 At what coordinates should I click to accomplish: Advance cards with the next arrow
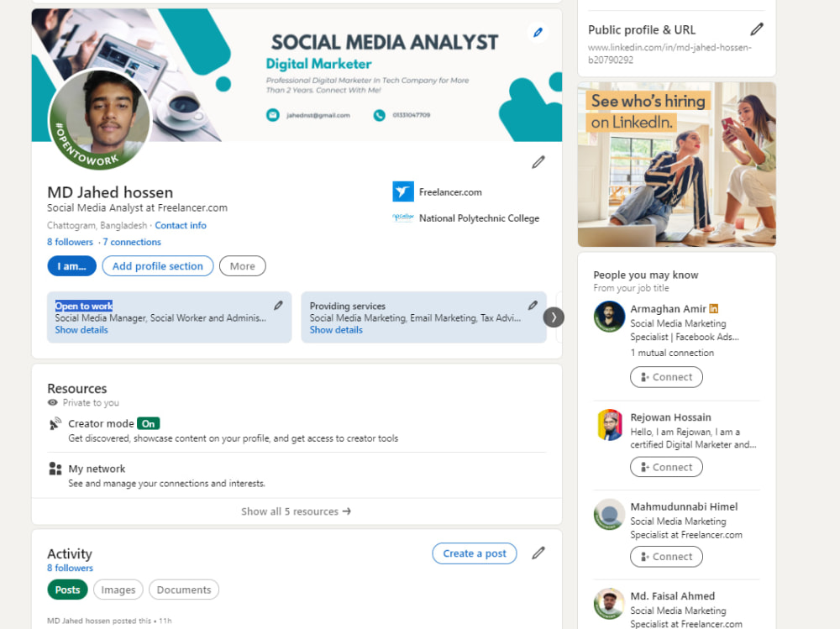coord(554,317)
